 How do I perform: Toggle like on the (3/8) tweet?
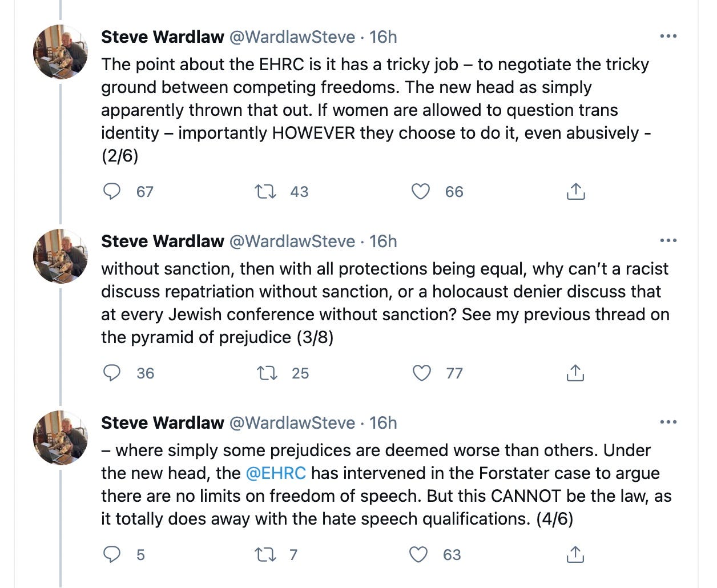click(x=421, y=373)
